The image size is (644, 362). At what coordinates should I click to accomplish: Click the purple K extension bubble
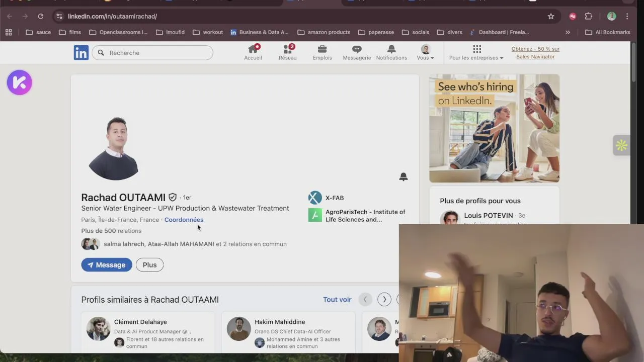pyautogui.click(x=20, y=82)
